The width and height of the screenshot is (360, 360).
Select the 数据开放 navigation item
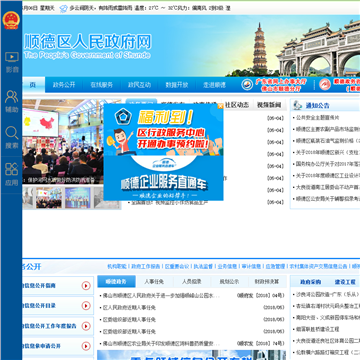coord(177,85)
